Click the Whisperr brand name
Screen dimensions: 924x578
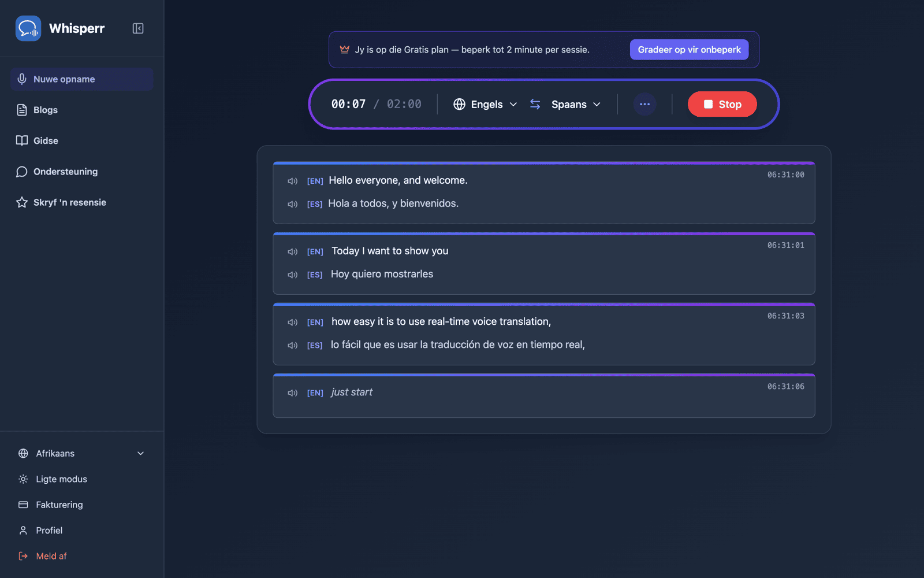coord(77,28)
